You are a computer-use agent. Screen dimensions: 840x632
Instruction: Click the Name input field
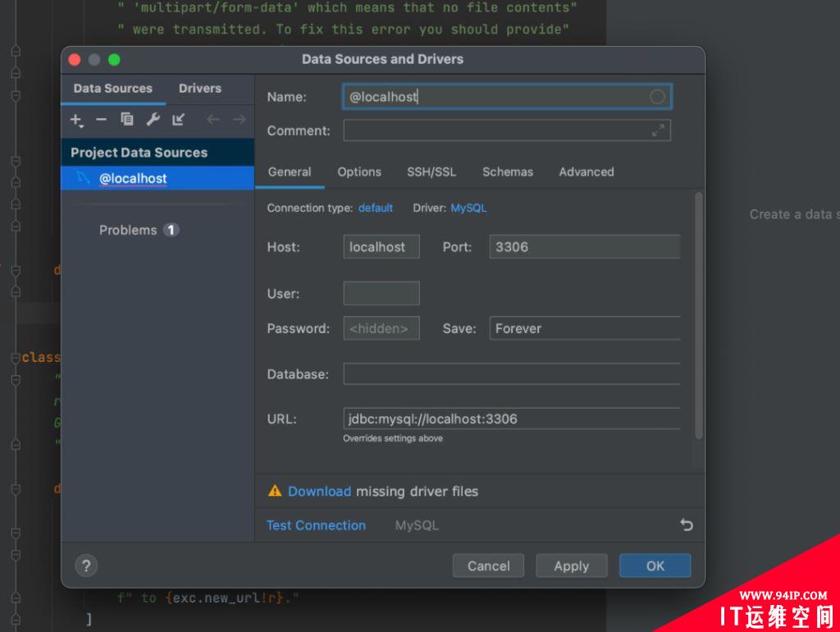507,97
